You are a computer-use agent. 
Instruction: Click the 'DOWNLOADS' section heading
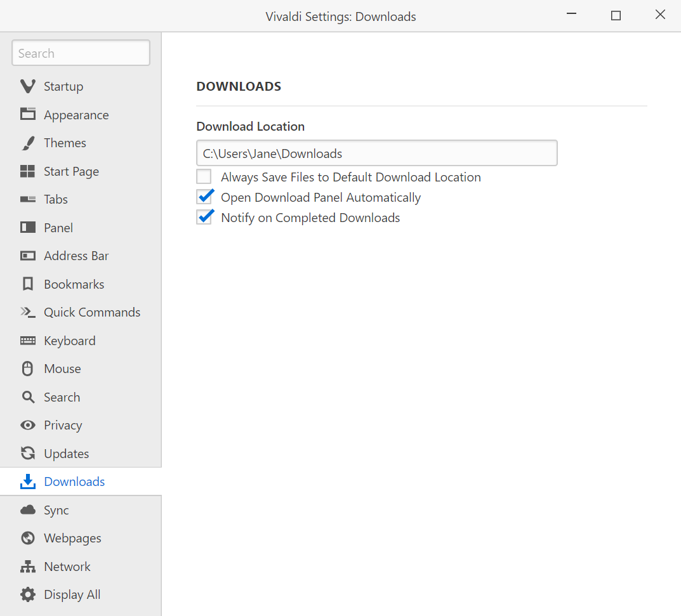(239, 86)
